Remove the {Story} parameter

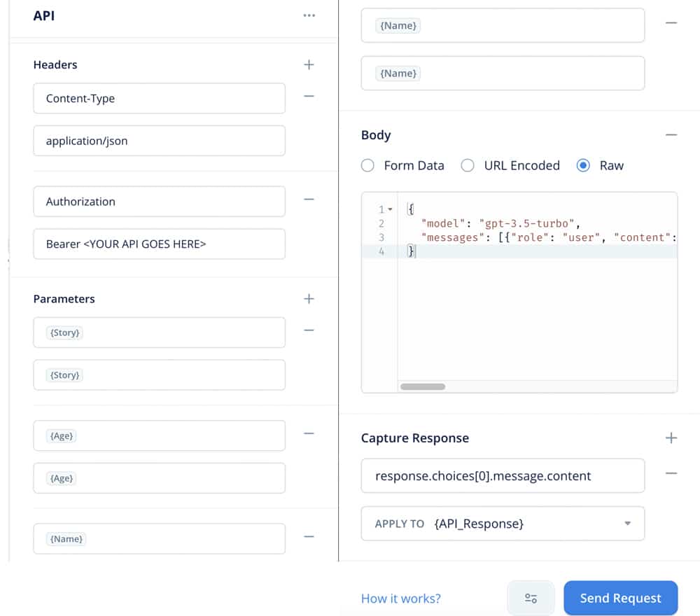tap(309, 330)
